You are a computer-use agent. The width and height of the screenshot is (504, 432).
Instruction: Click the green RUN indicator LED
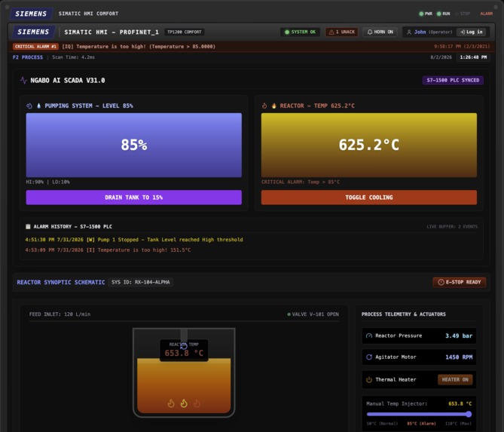coord(438,14)
